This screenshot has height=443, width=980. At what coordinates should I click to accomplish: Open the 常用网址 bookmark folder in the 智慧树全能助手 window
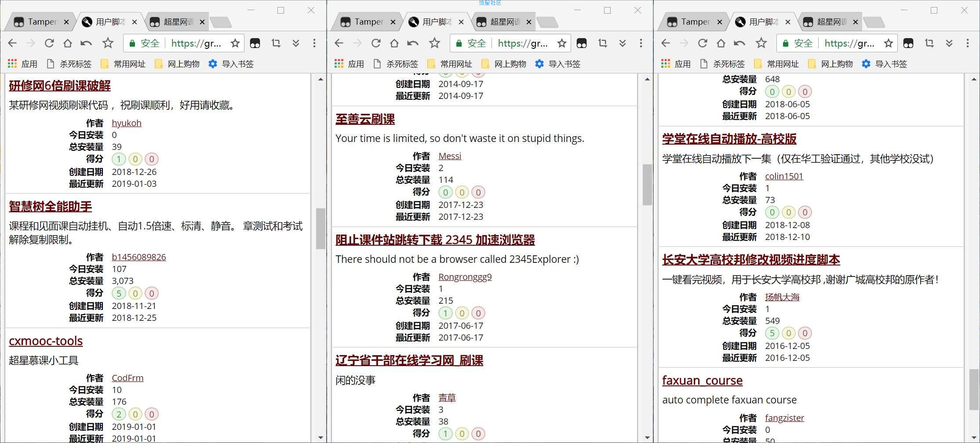pyautogui.click(x=123, y=64)
